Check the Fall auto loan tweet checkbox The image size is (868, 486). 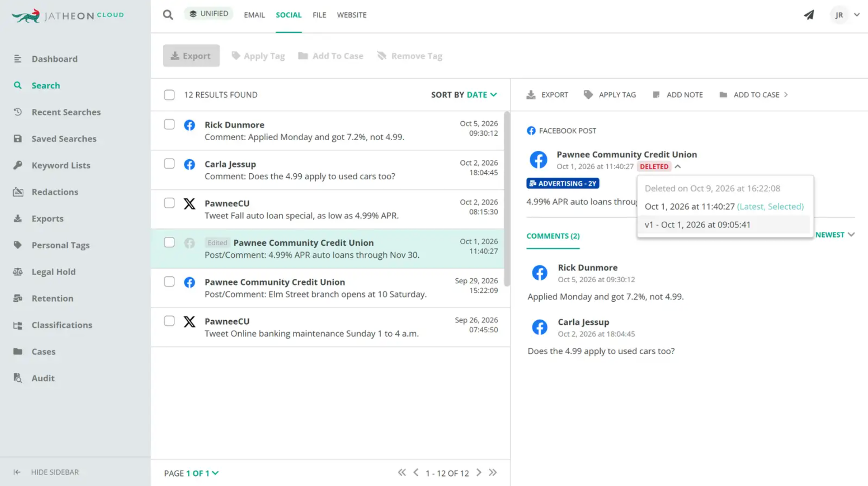[169, 203]
